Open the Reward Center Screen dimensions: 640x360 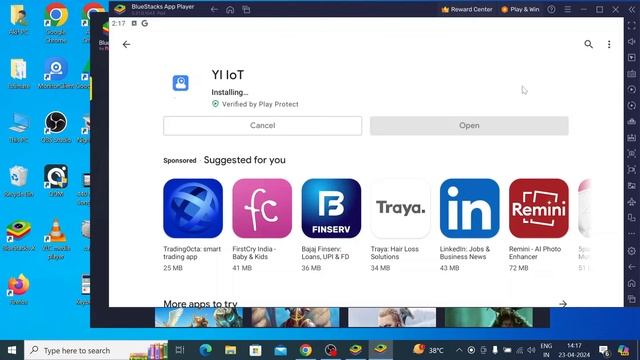click(x=467, y=9)
